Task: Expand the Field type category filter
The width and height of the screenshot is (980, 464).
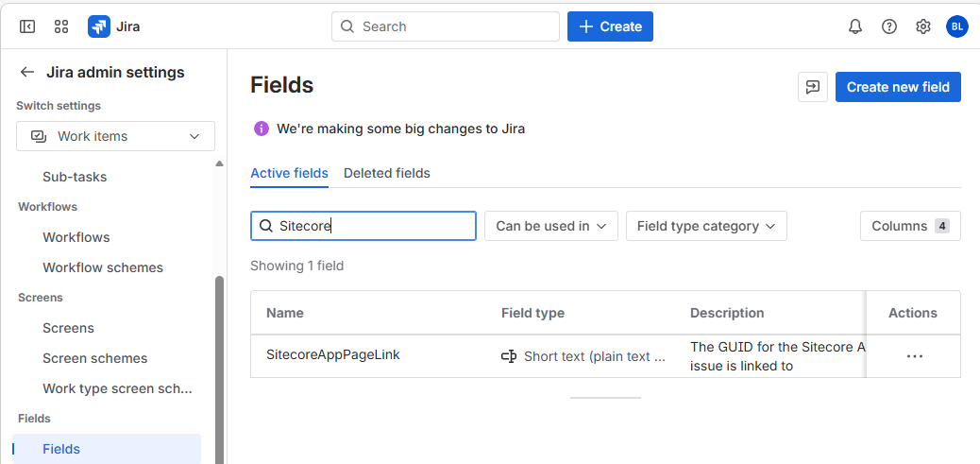Action: (x=705, y=226)
